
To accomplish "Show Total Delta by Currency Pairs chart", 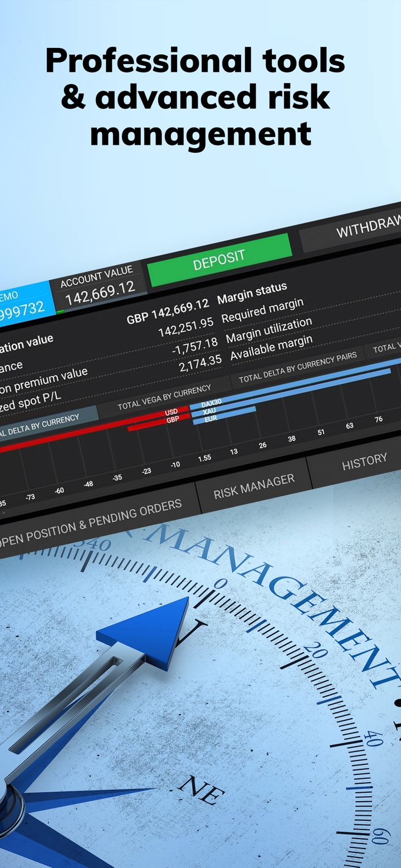I will tap(297, 367).
